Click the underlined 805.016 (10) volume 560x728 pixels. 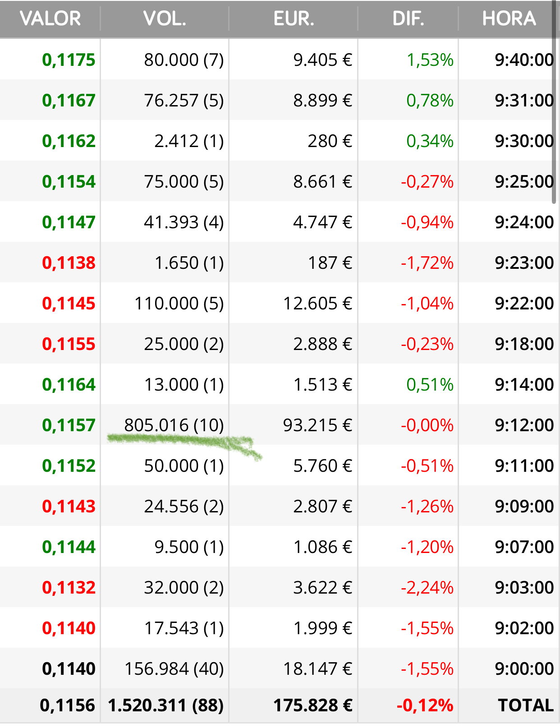tap(174, 425)
